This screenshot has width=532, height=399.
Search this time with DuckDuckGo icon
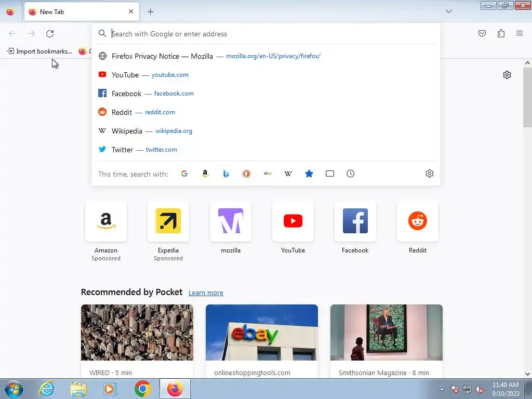(247, 174)
